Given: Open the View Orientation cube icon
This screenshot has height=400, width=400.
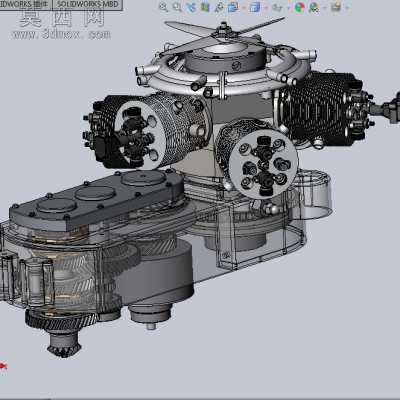Looking at the screenshot, I should (233, 7).
